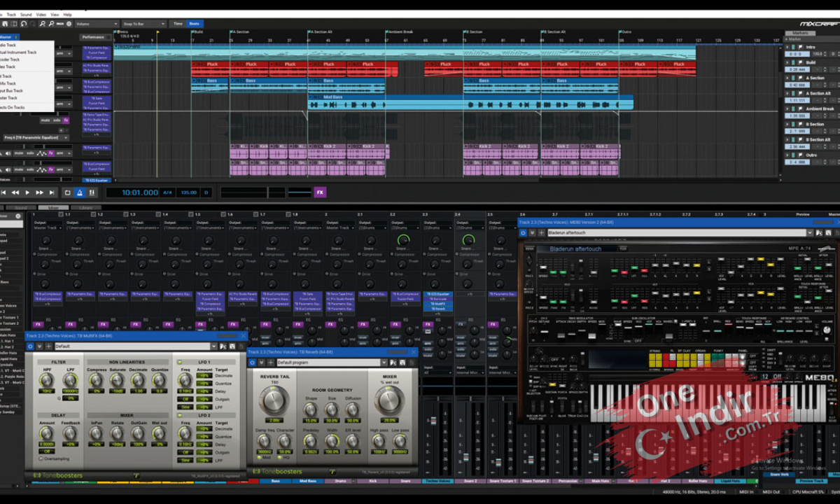Screen dimensions: 840x504
Task: Open the Sound menu
Action: coord(26,14)
